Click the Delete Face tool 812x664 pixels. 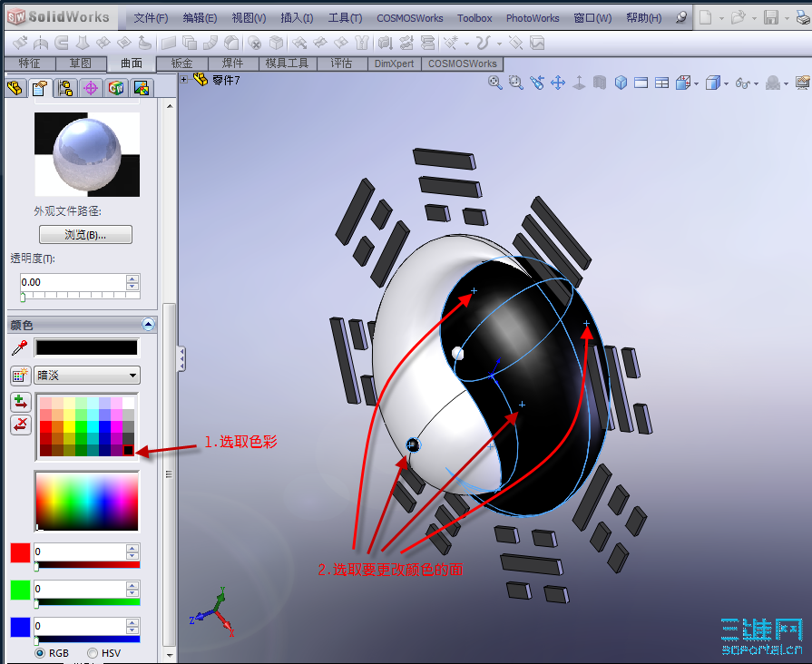pyautogui.click(x=254, y=43)
